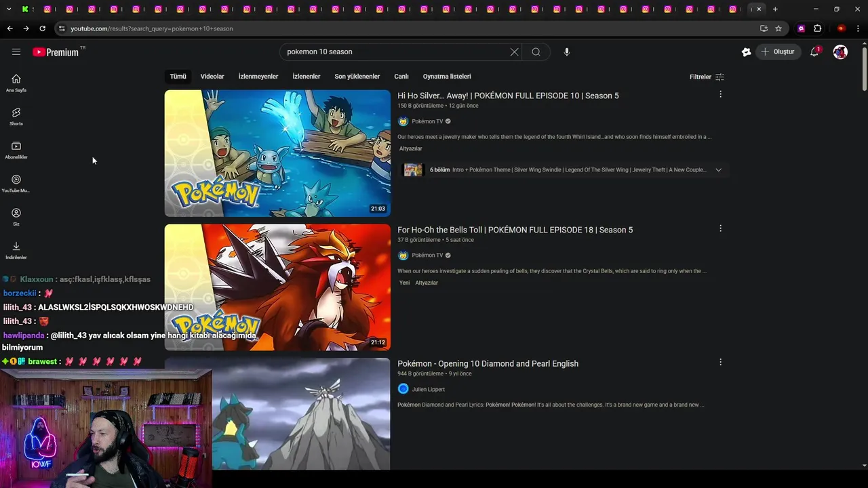Click the magnifier search button

(536, 52)
